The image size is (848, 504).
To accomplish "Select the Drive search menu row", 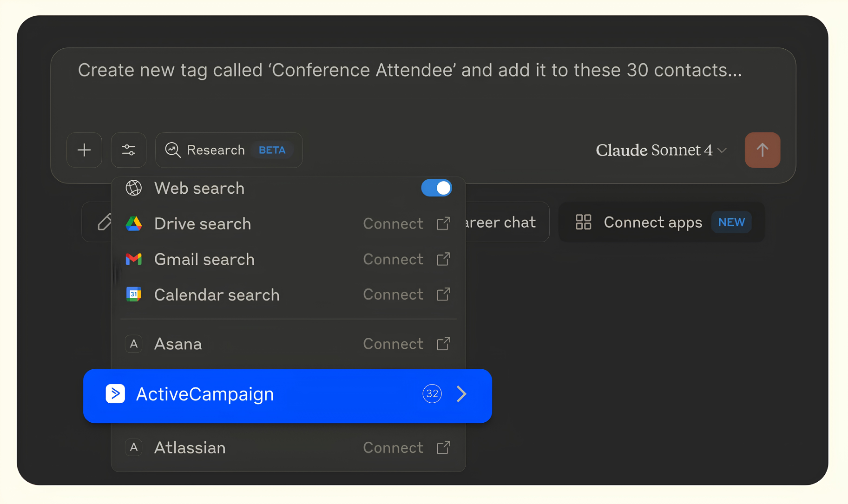I will coord(288,223).
